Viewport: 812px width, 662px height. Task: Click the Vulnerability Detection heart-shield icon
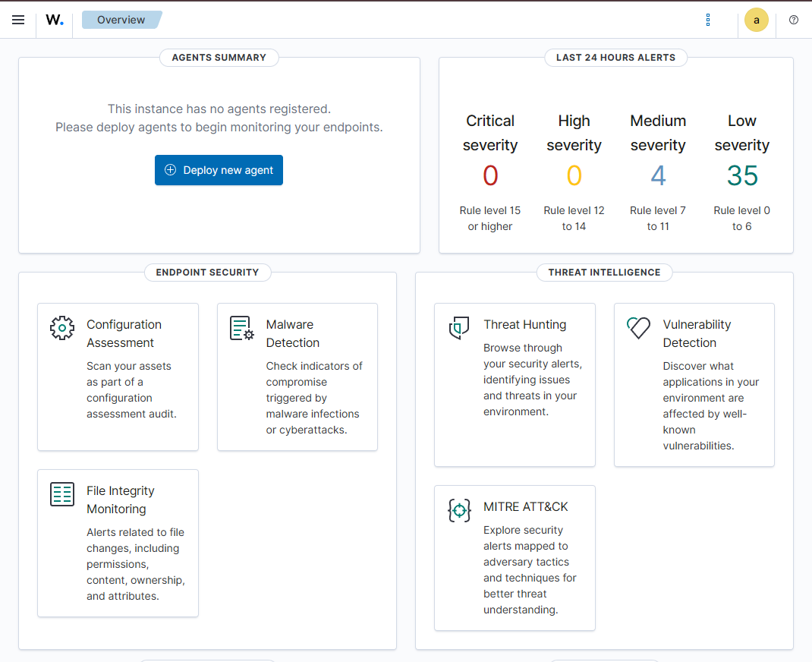(x=638, y=328)
